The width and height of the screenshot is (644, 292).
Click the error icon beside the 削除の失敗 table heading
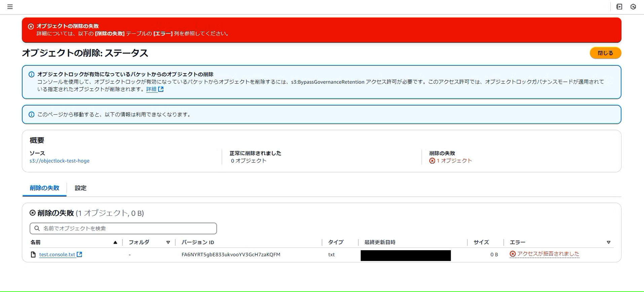pos(33,213)
